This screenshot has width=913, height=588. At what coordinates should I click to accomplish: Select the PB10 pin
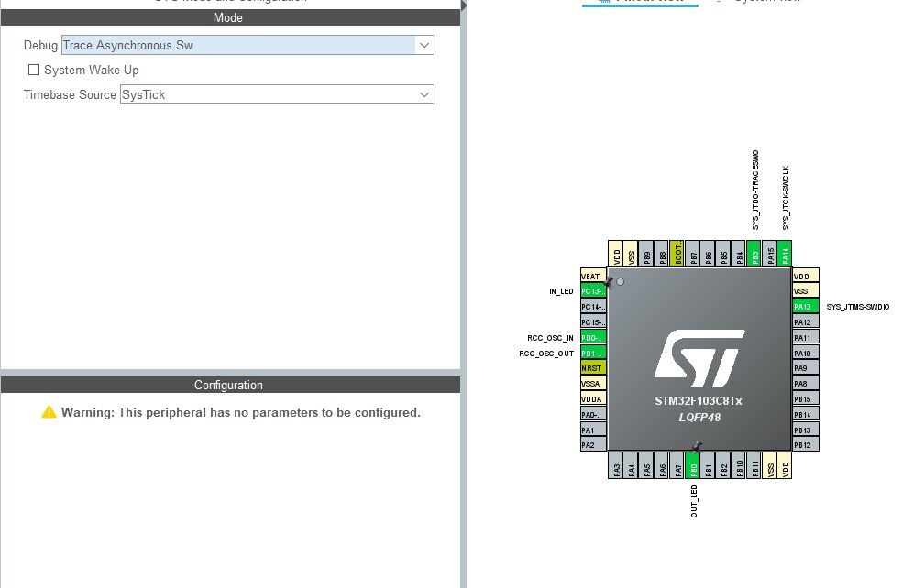click(738, 466)
